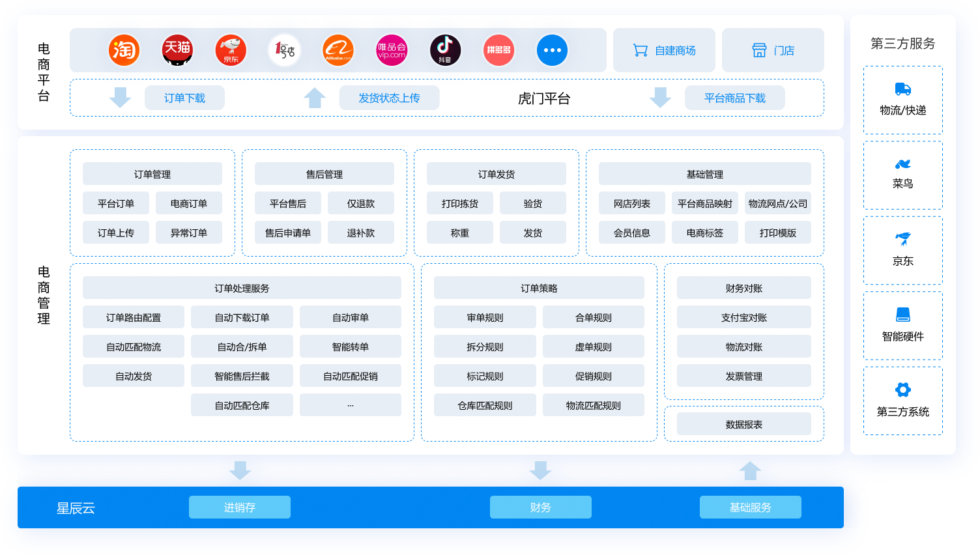Click the 会员信息 box

coord(631,233)
